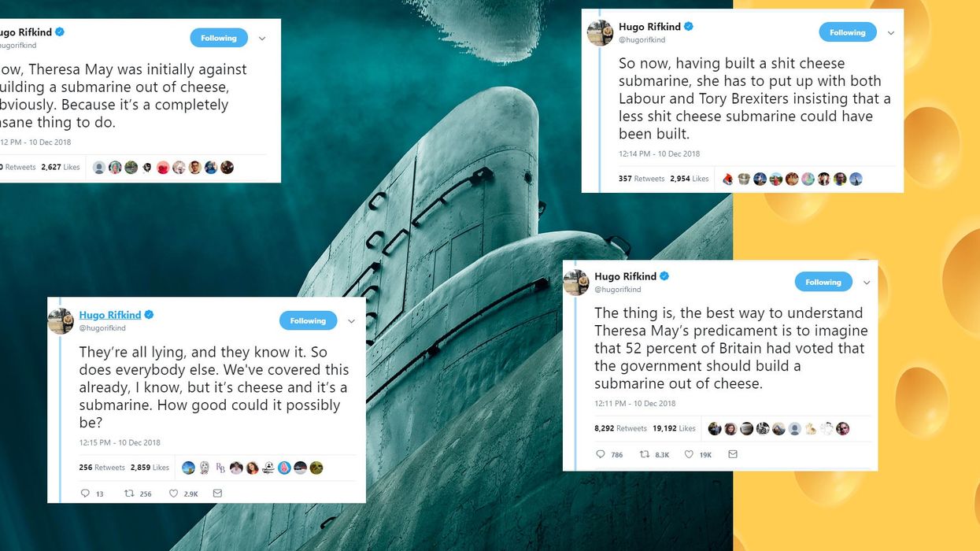Open the Hugo Rifkind name link in the bottom-left tweet
The width and height of the screenshot is (980, 551).
(109, 315)
